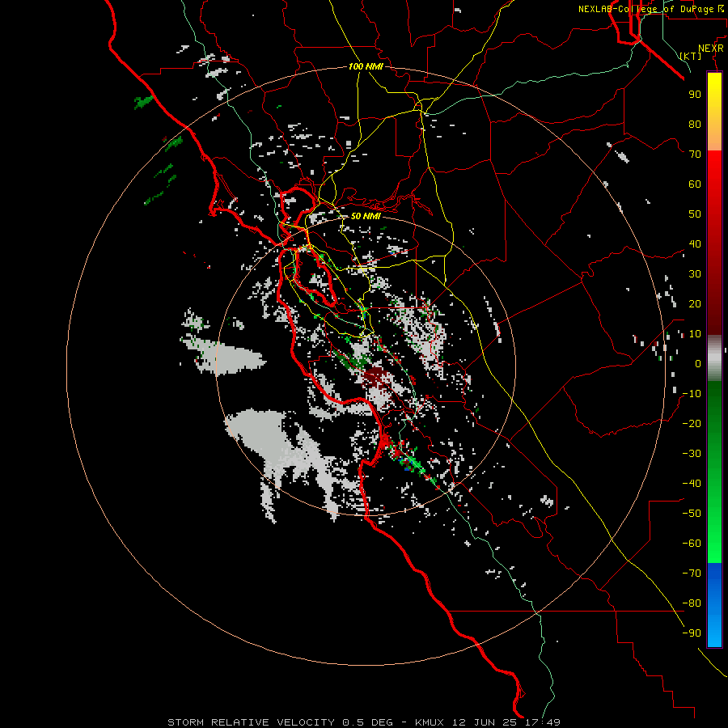This screenshot has width=728, height=728.
Task: Click the 10 label on the velocity legend
Action: click(x=695, y=334)
